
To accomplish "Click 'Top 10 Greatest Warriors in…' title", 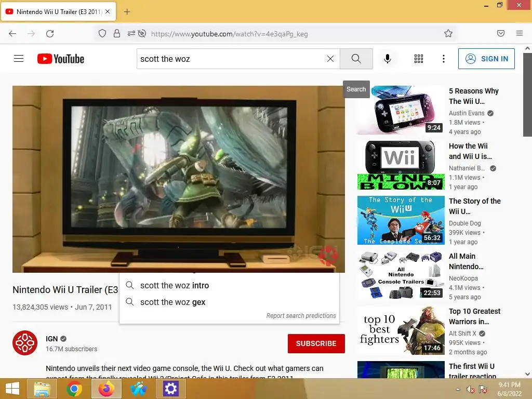I will [474, 316].
